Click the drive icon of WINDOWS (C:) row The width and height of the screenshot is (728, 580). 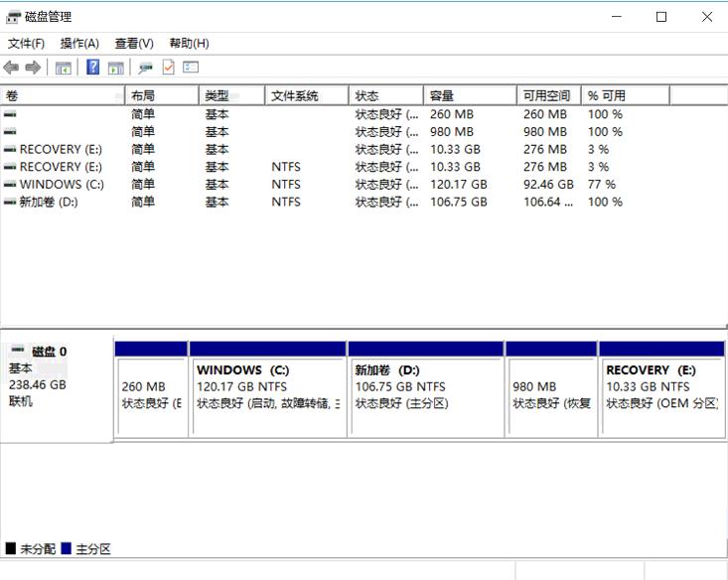(10, 185)
